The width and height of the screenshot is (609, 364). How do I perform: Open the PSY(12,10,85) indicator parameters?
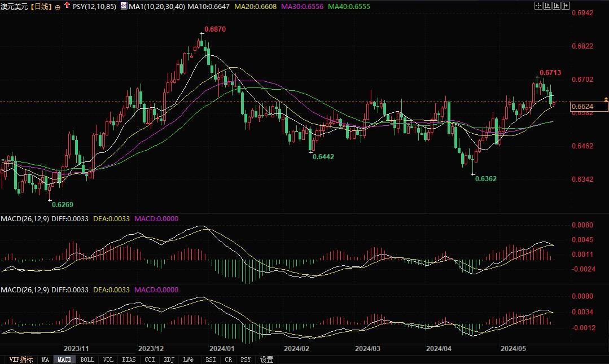click(94, 7)
